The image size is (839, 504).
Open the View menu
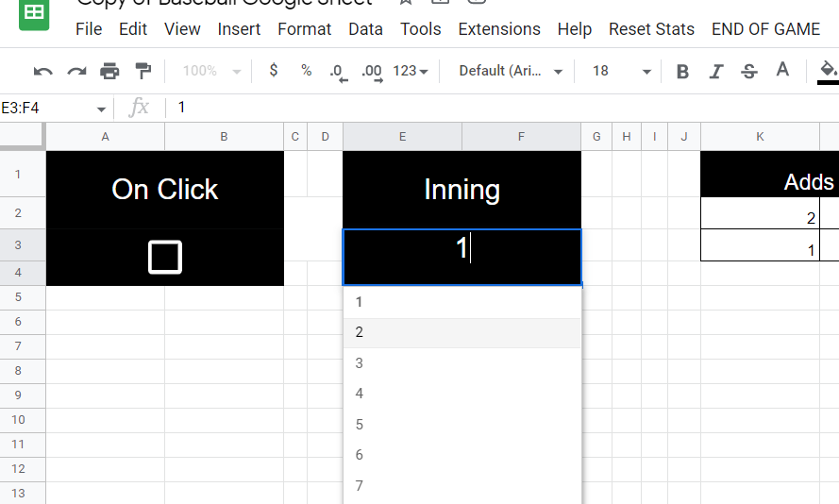182,29
